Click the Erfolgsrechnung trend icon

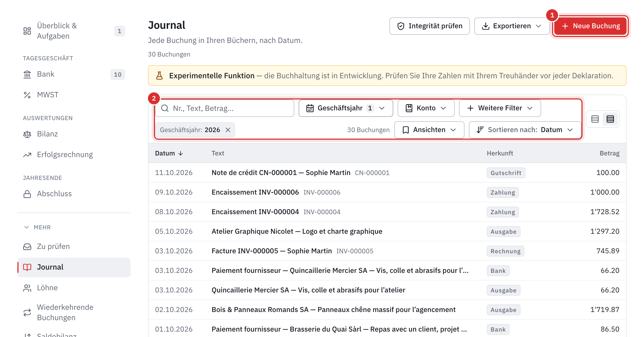click(x=27, y=155)
